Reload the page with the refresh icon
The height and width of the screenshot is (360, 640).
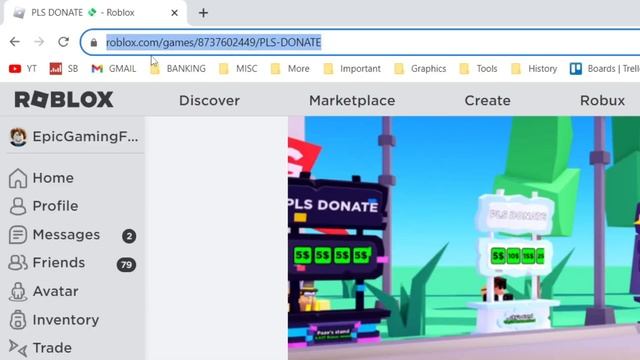click(63, 42)
